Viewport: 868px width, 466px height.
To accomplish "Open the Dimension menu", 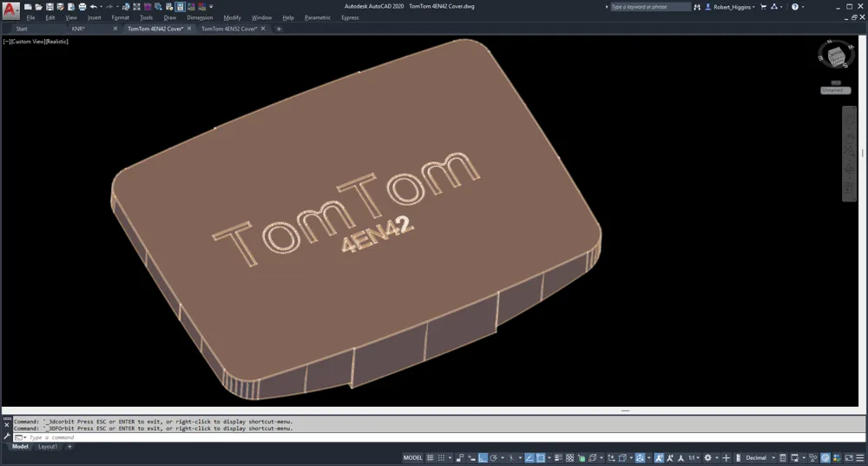I will click(x=200, y=17).
